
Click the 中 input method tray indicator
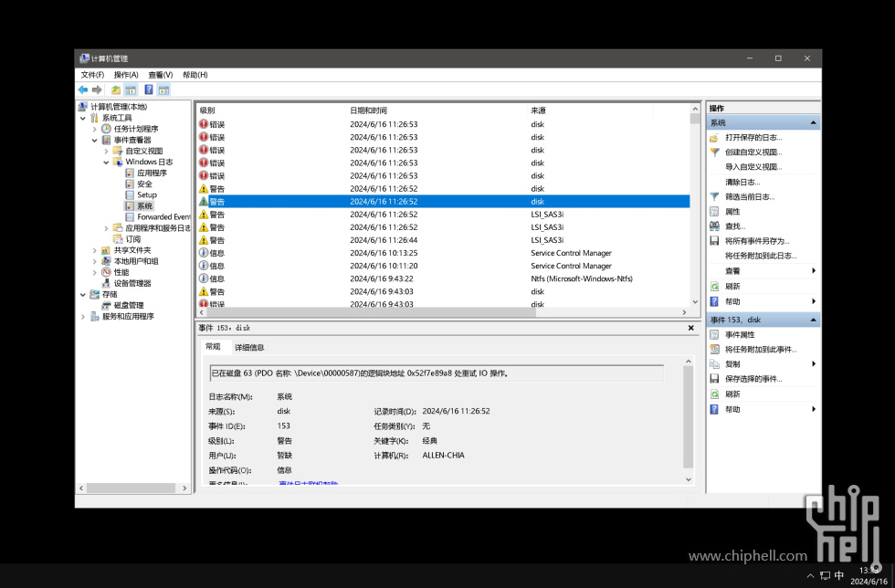pyautogui.click(x=839, y=575)
